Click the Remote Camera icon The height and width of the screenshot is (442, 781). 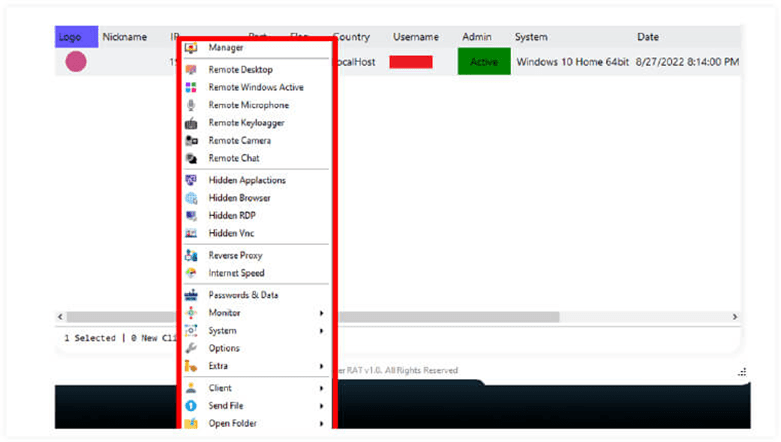(x=191, y=141)
